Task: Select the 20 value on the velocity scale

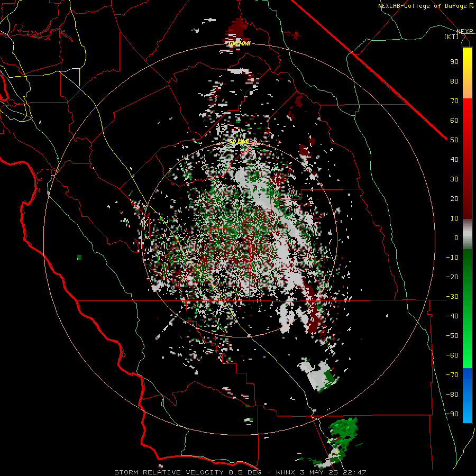Action: pyautogui.click(x=454, y=198)
